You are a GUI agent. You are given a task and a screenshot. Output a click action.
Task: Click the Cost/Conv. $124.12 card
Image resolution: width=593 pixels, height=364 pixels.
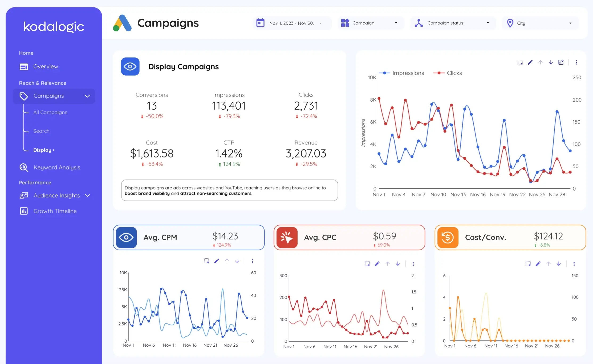(x=510, y=237)
